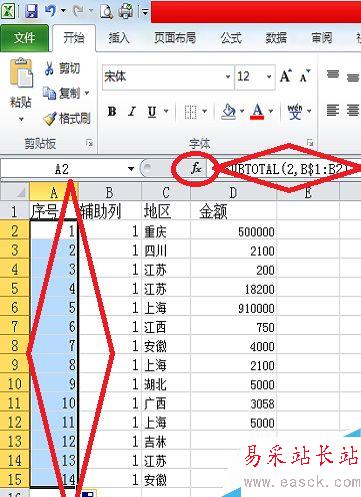
Task: Click the 辅助列 header cell
Action: click(x=110, y=211)
